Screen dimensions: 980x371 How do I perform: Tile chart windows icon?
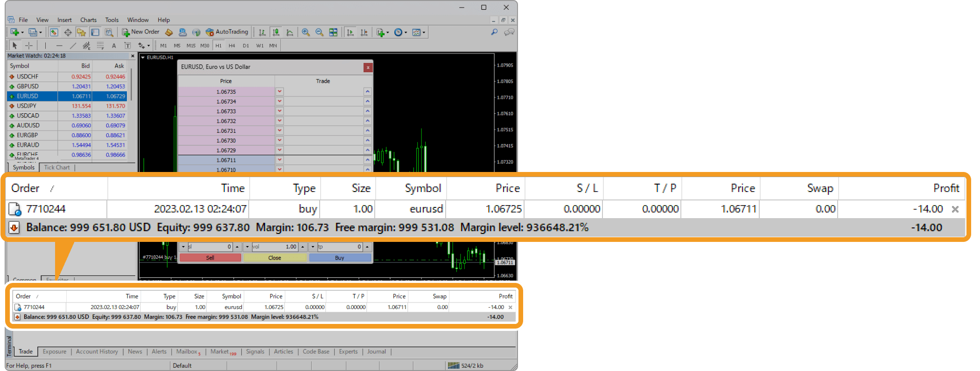pyautogui.click(x=333, y=32)
